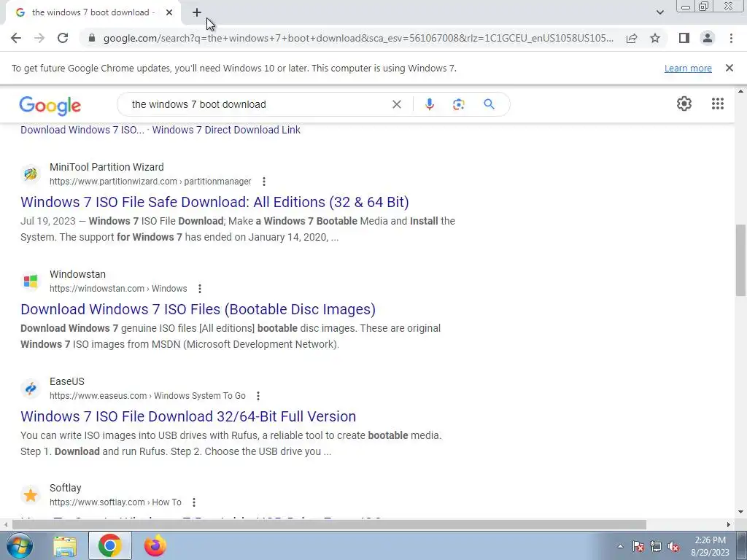The height and width of the screenshot is (560, 747).
Task: Click the windowstan.com URL text
Action: click(118, 289)
